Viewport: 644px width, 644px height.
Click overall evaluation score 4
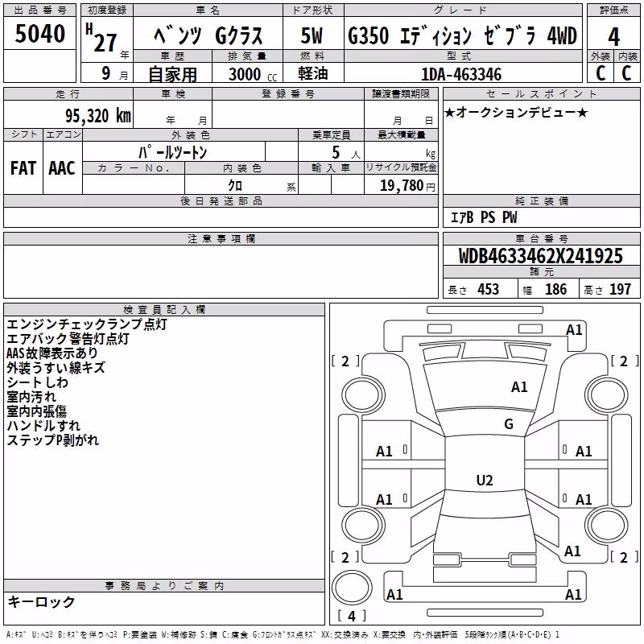tap(613, 37)
